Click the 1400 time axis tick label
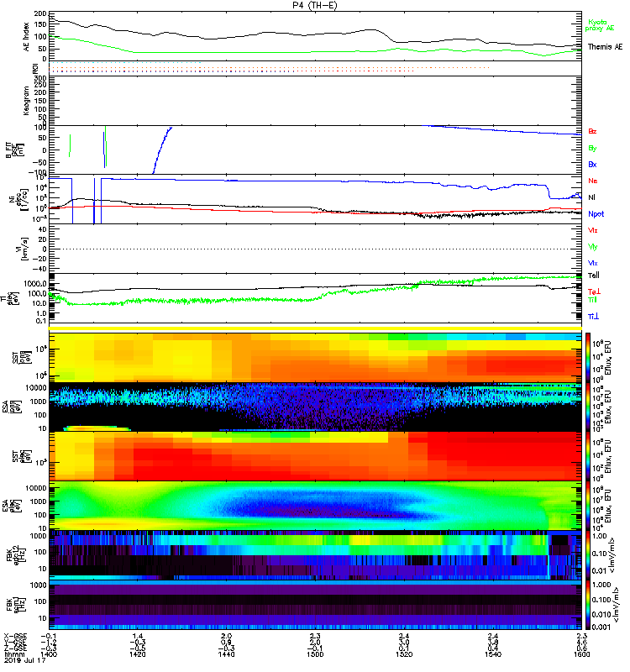The width and height of the screenshot is (630, 672). [49, 654]
